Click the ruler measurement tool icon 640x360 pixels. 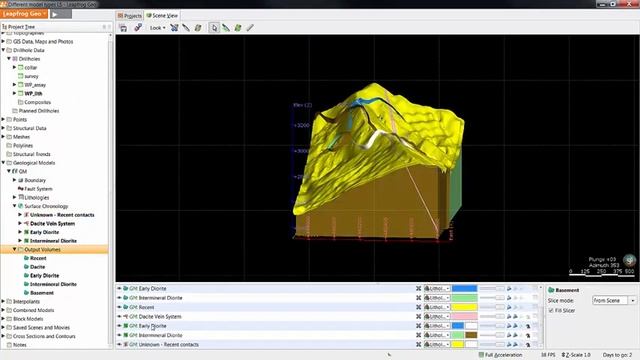coord(186,28)
